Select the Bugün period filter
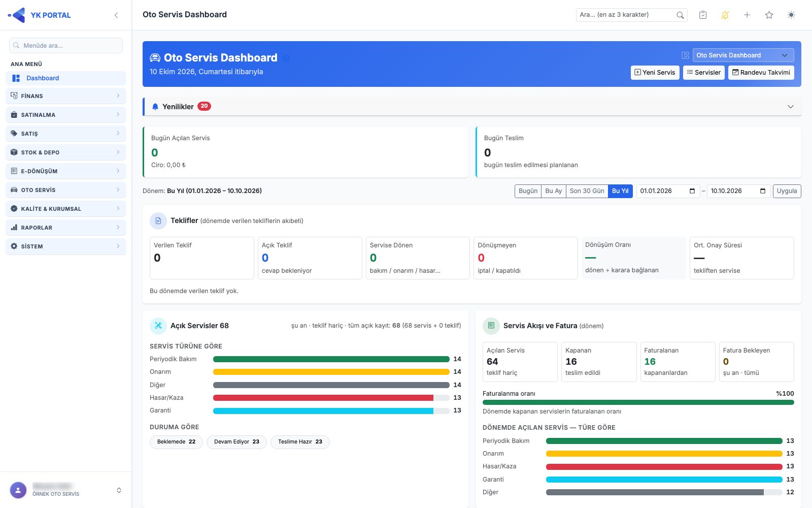The height and width of the screenshot is (508, 812). click(528, 191)
